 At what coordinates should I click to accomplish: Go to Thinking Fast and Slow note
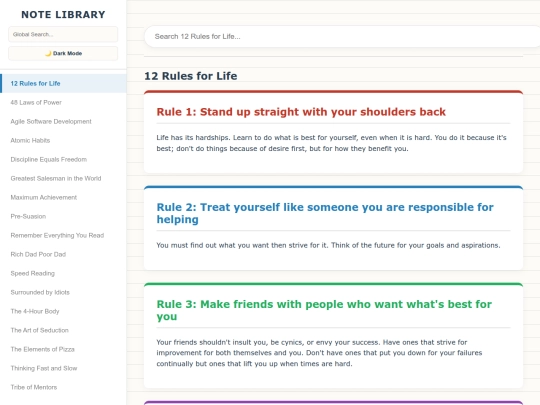click(63, 368)
